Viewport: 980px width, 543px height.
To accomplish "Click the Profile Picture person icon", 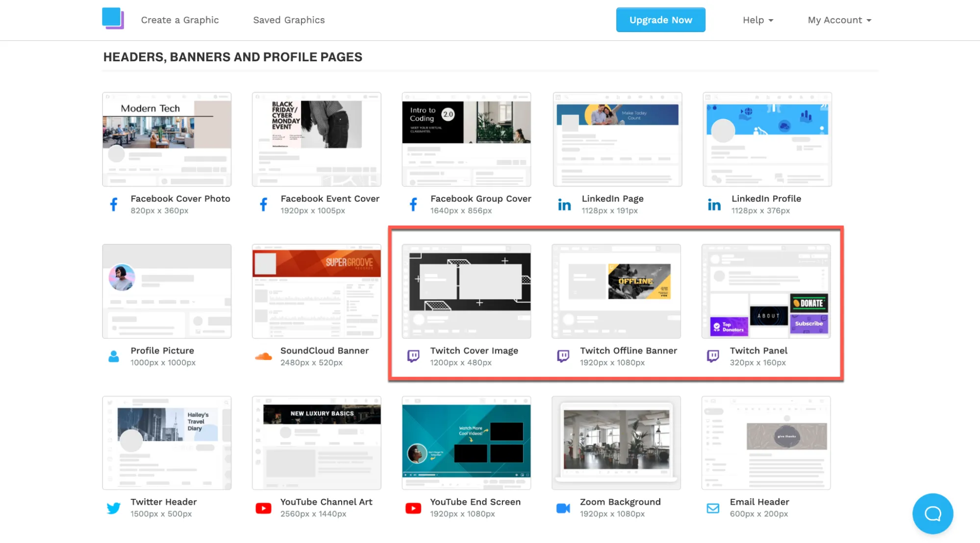I will coord(114,357).
